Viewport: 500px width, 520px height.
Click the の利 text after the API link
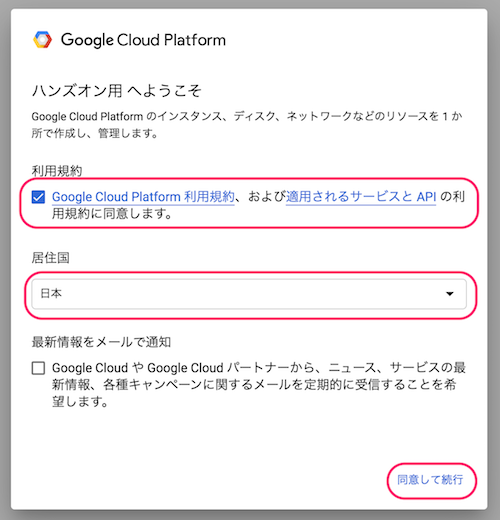coord(453,197)
